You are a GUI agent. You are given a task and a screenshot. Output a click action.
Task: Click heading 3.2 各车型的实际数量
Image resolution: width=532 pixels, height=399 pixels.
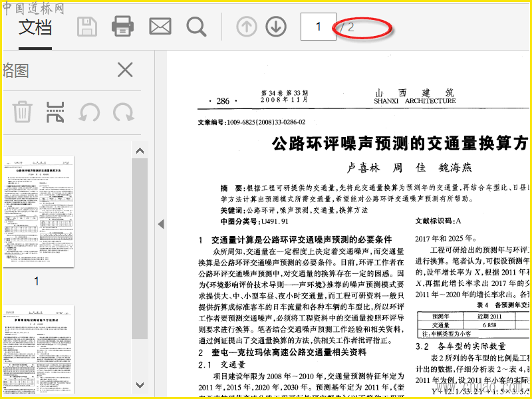coord(461,346)
